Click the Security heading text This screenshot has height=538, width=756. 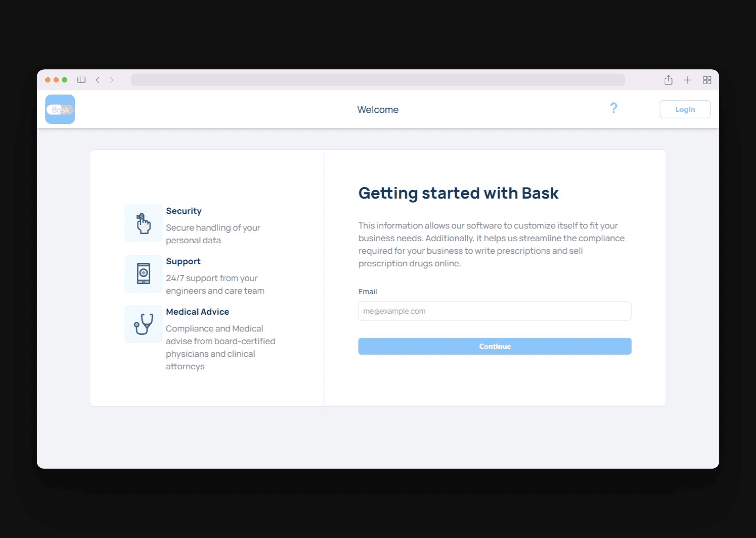click(184, 211)
